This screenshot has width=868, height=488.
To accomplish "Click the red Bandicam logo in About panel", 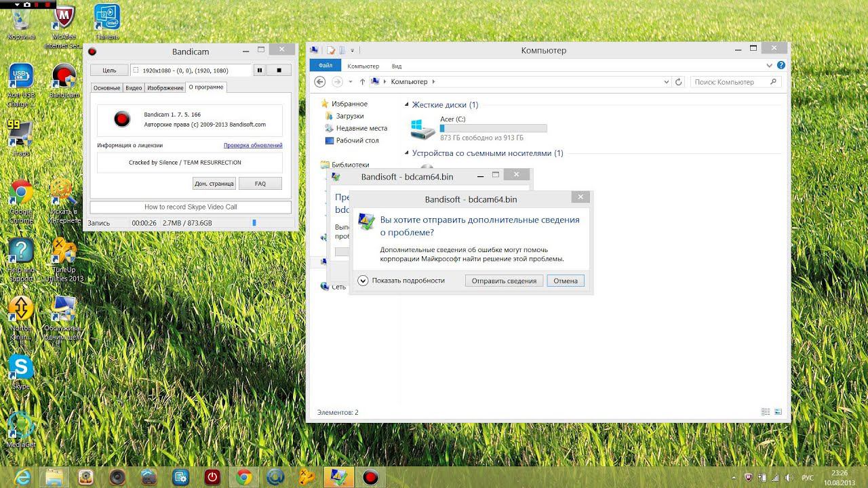I will [122, 119].
